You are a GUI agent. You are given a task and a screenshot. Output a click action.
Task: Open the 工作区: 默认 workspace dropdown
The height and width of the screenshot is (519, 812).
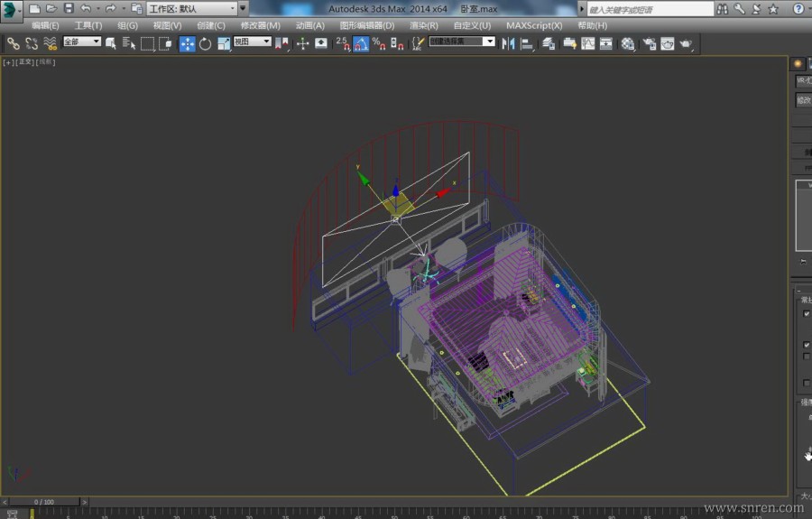pyautogui.click(x=191, y=8)
